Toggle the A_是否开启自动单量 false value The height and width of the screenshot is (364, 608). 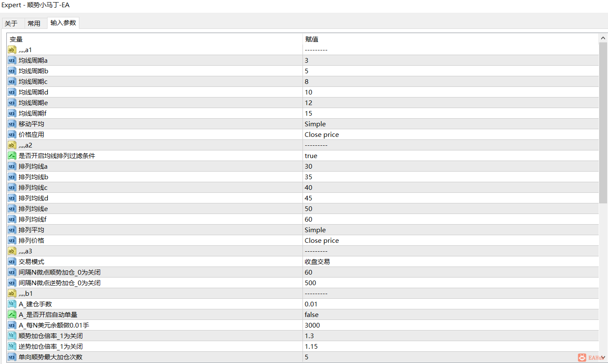pos(311,314)
